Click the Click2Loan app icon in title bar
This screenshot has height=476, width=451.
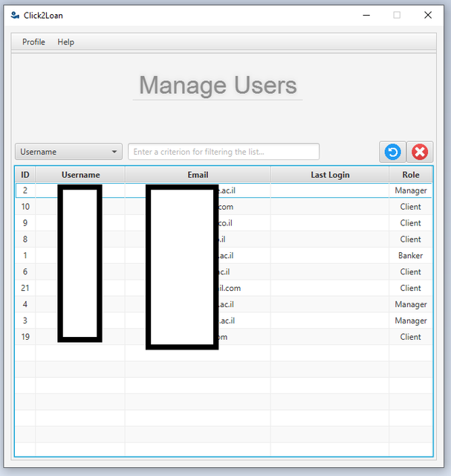15,15
